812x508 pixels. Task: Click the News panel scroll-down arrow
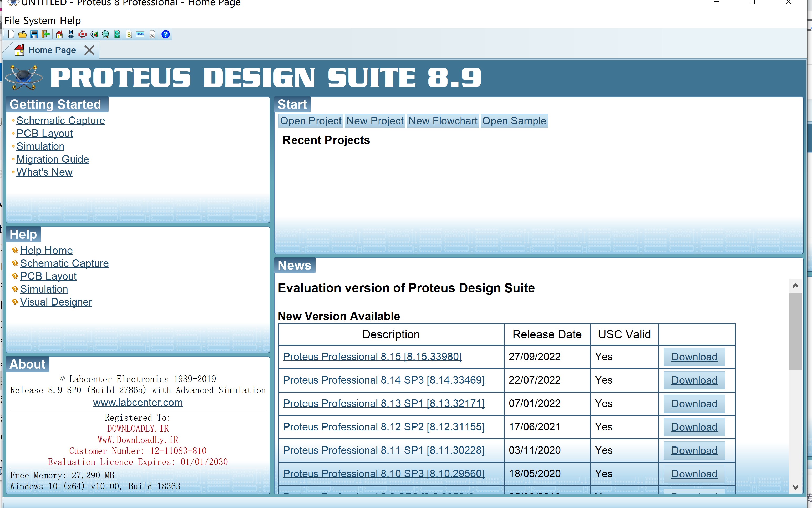pos(795,487)
